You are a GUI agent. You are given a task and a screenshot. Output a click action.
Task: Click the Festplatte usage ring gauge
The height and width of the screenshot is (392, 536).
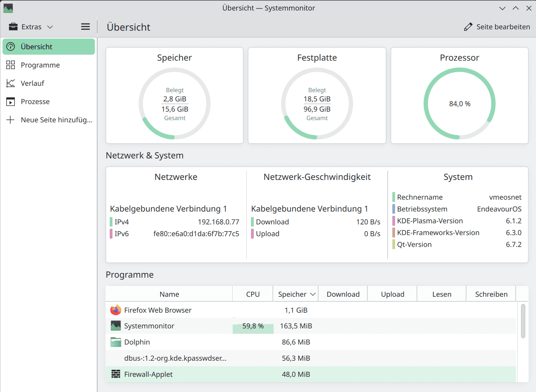click(x=317, y=103)
